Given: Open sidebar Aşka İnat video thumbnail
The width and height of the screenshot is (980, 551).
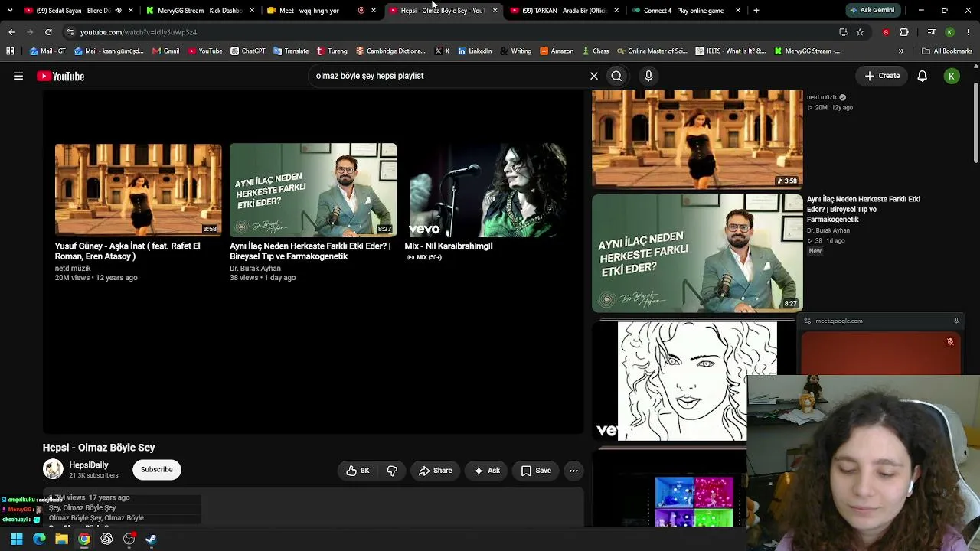Looking at the screenshot, I should coord(697,139).
